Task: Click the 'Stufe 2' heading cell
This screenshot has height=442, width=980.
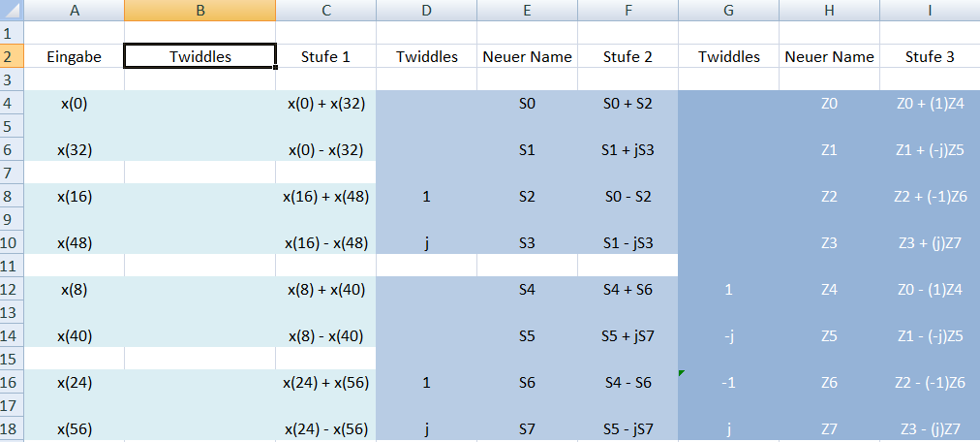Action: [x=628, y=57]
